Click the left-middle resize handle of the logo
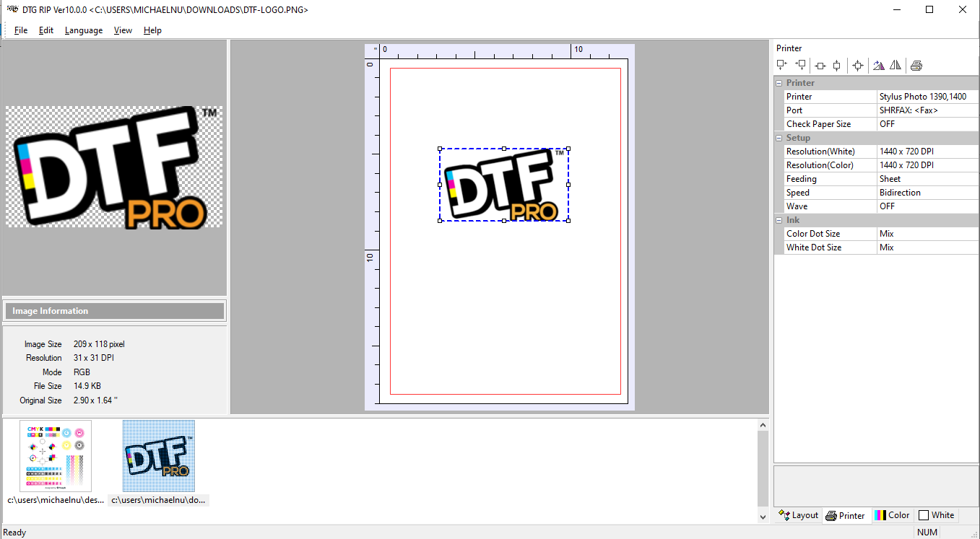Screen dimensions: 980x539 pos(440,185)
